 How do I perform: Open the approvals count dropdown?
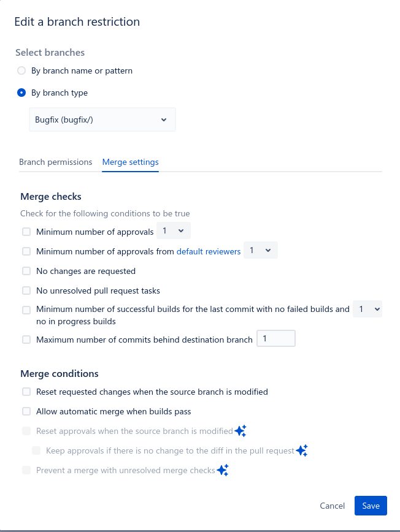point(174,231)
